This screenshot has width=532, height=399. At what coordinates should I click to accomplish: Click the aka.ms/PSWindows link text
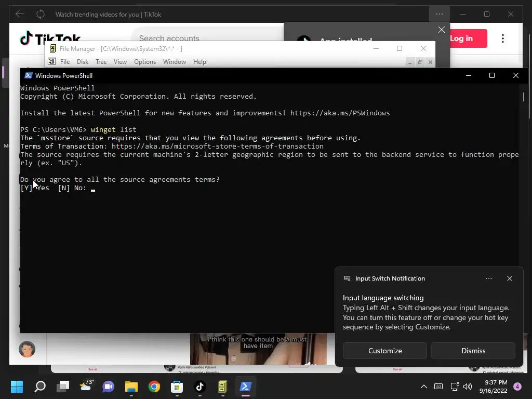340,113
